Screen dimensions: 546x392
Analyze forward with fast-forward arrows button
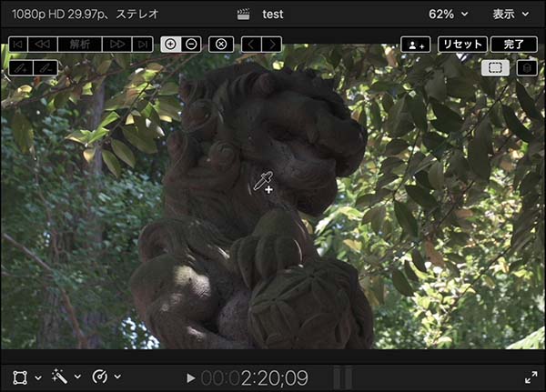tap(117, 45)
